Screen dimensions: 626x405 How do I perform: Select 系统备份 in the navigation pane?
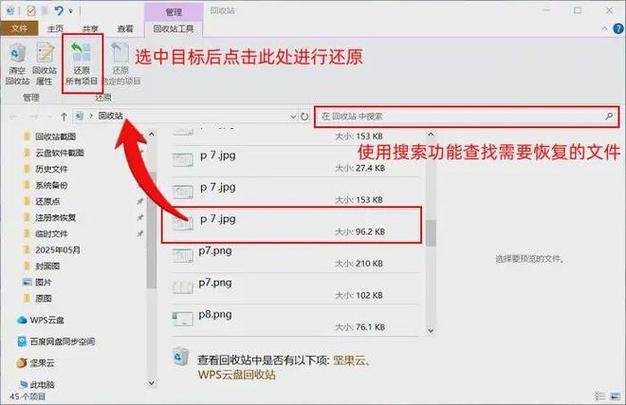tap(52, 185)
